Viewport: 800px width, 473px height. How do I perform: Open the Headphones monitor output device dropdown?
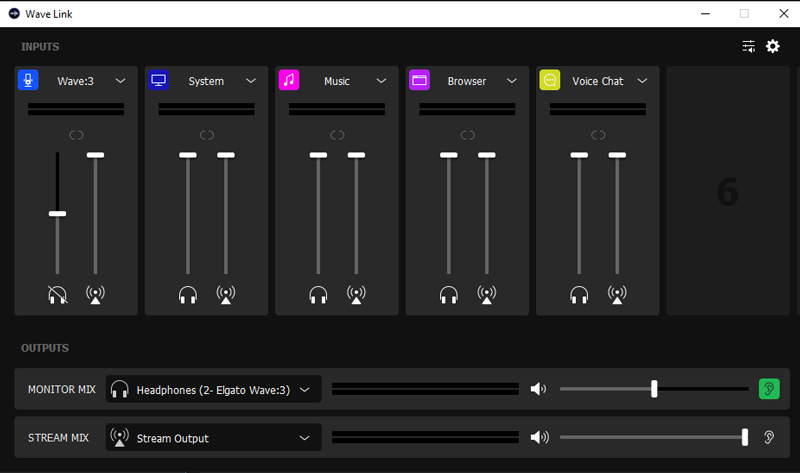pyautogui.click(x=214, y=389)
